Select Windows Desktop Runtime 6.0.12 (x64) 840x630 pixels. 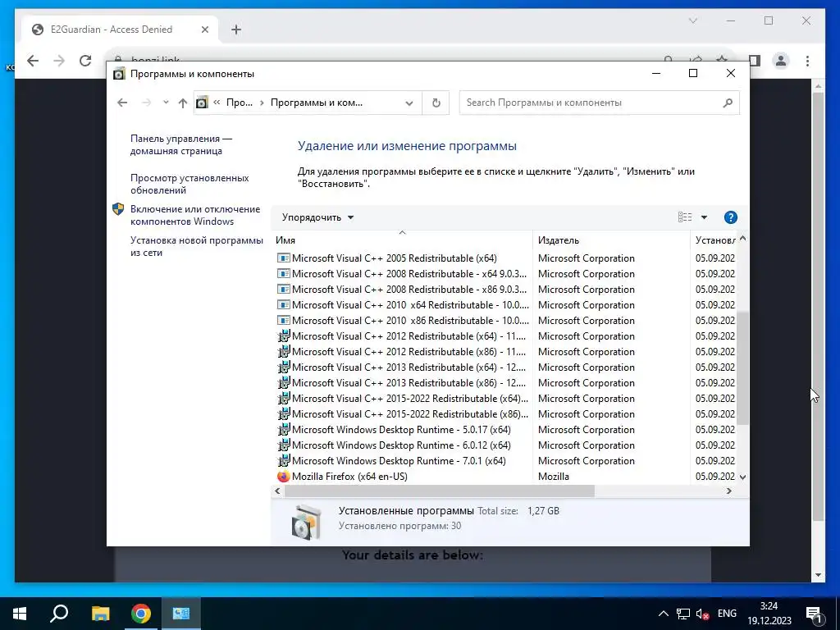505,445
